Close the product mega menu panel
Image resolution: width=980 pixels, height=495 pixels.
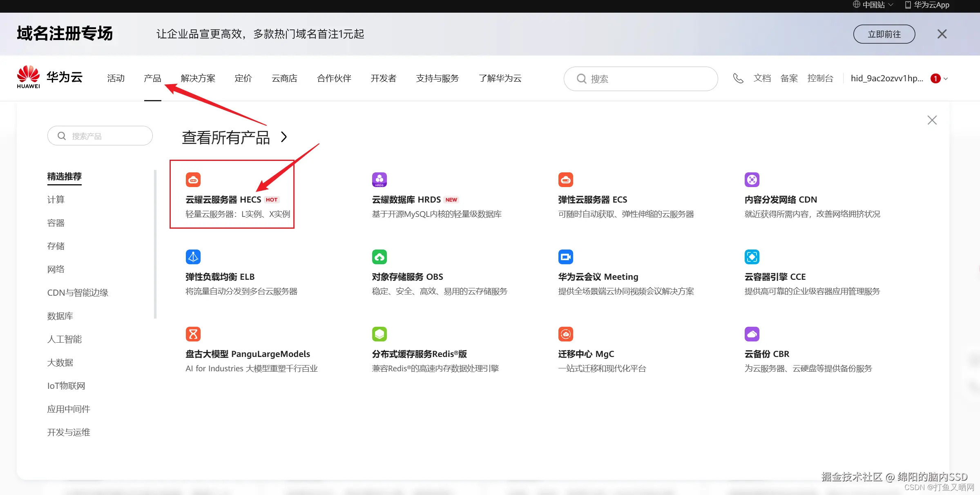932,120
